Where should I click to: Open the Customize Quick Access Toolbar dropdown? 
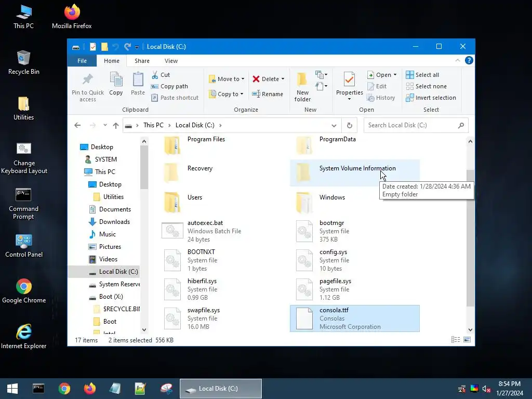(137, 47)
